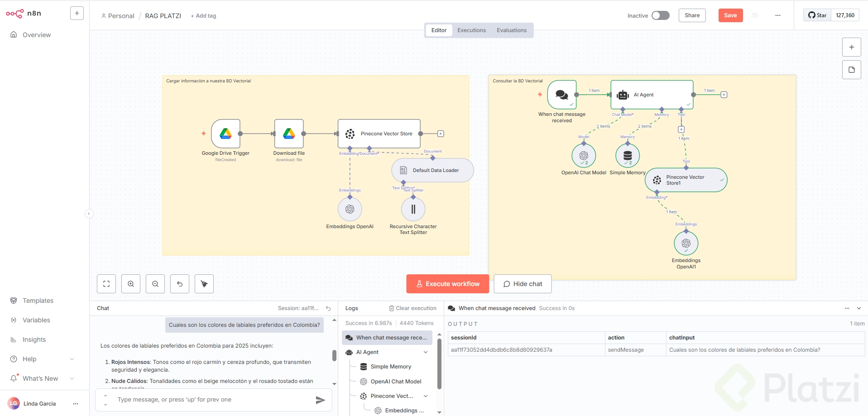Open the workflow options ellipsis menu
Viewport: 868px width, 416px height.
(x=778, y=15)
